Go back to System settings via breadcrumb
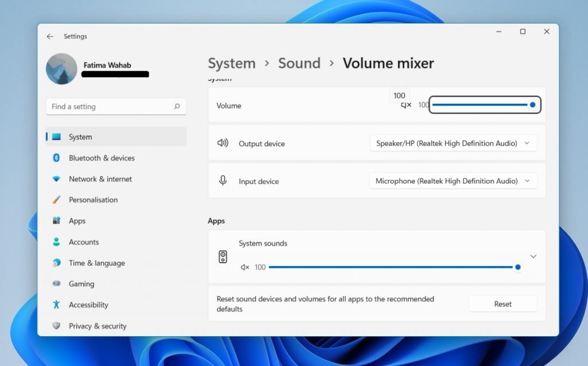This screenshot has height=366, width=588. click(x=231, y=64)
